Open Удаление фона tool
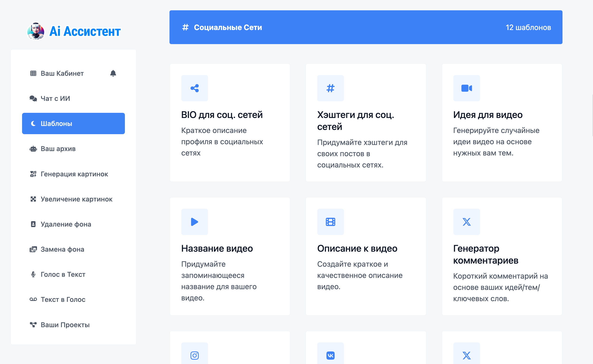 (x=66, y=224)
